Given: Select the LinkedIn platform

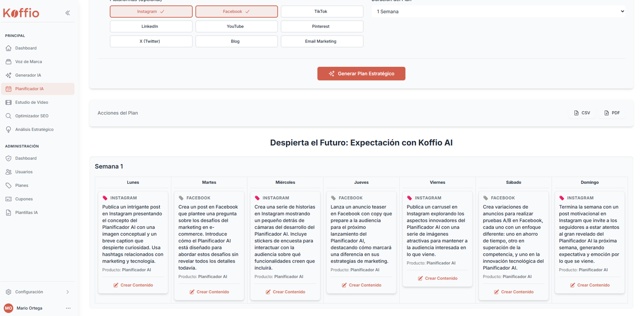Looking at the screenshot, I should [151, 27].
